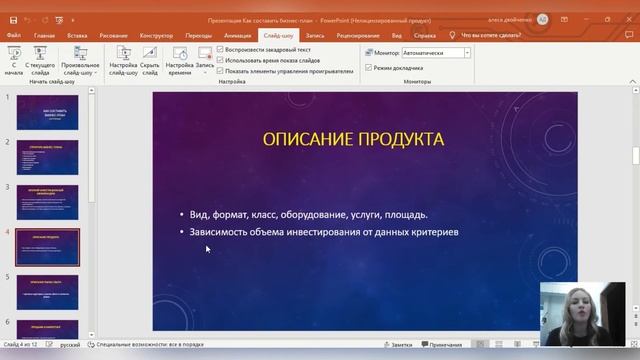Open the Главная tab

(x=44, y=36)
